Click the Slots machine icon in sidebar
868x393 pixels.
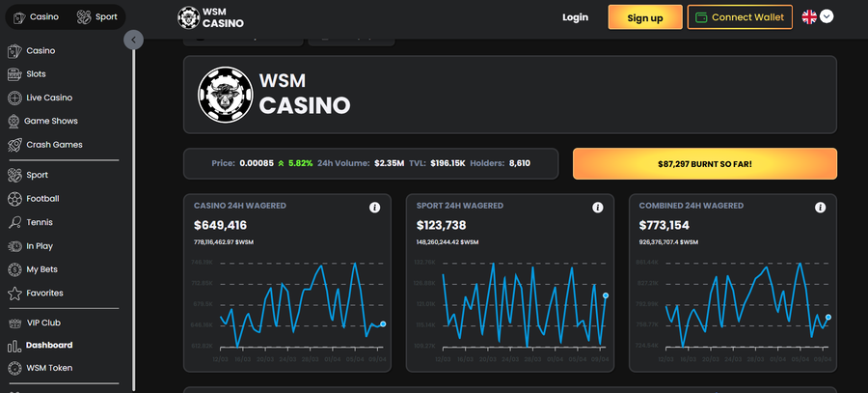pyautogui.click(x=14, y=74)
